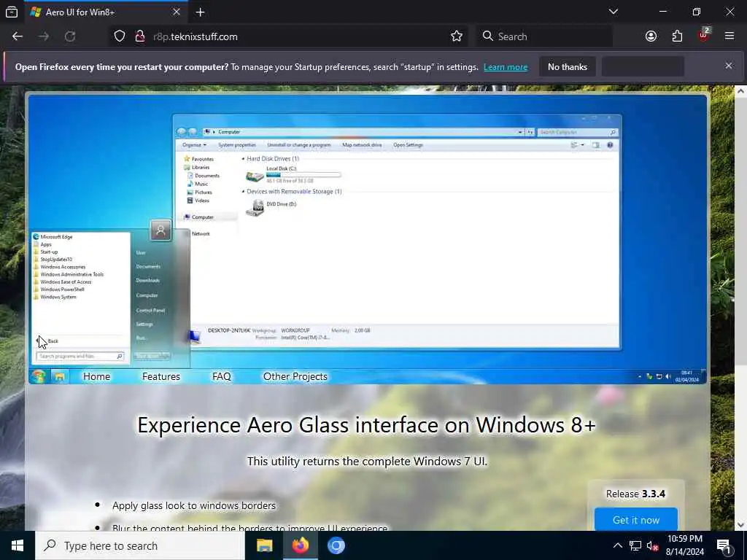Click the scrollbar up arrow

tap(741, 91)
